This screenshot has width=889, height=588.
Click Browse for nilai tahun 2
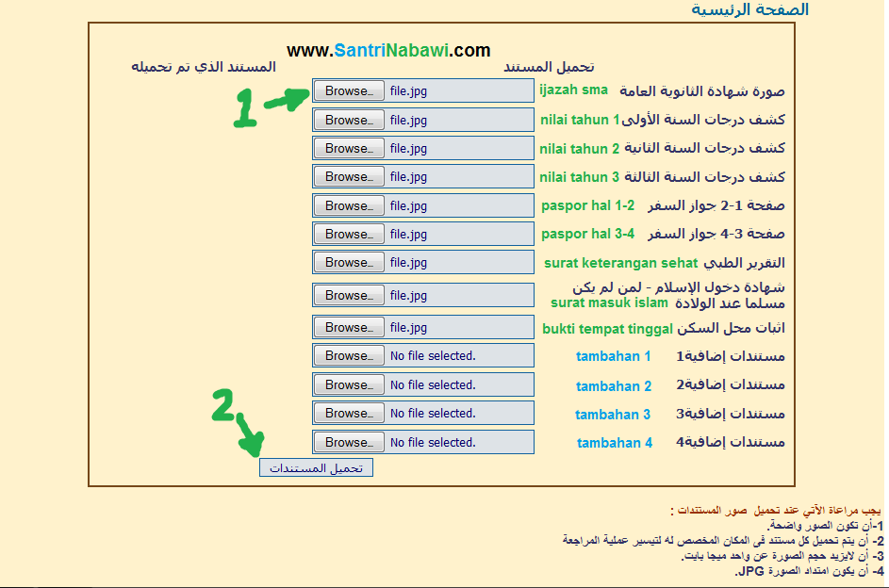click(x=349, y=149)
